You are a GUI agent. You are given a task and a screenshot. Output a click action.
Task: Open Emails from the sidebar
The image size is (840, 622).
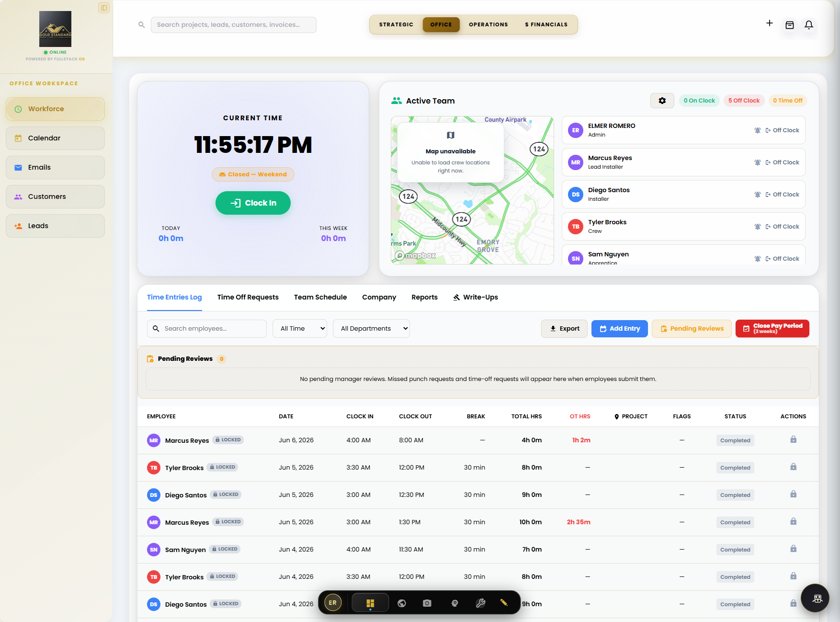tap(55, 167)
